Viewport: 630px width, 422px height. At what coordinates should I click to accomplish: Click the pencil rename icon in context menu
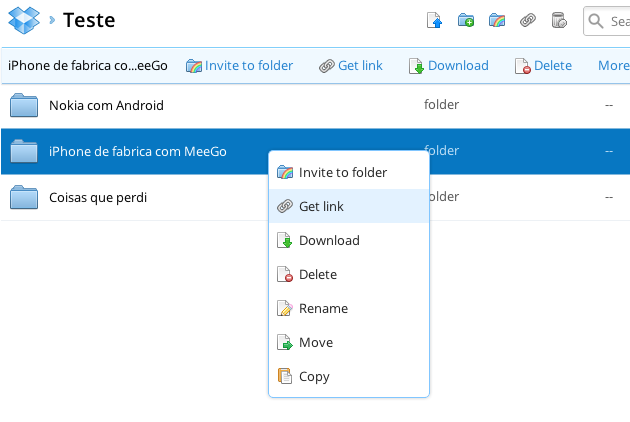point(285,308)
